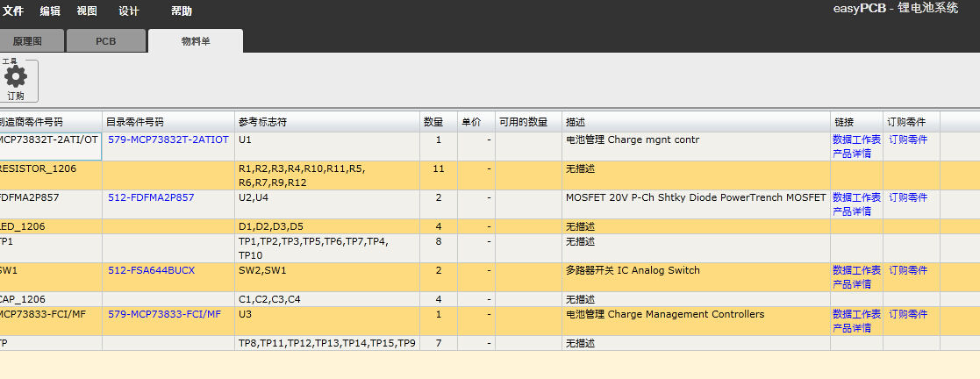Click quantity cell showing 11
Screen dimensions: 980x379
pos(438,175)
